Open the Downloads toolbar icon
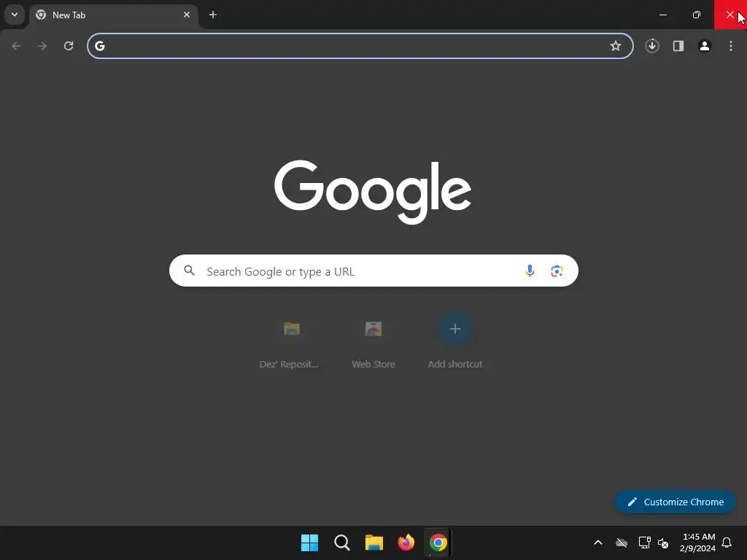 pyautogui.click(x=652, y=46)
